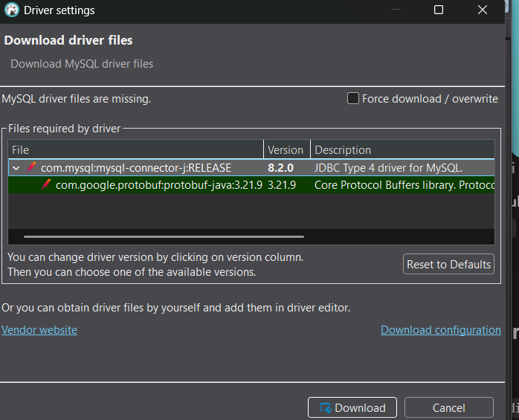This screenshot has width=519, height=420.
Task: Collapse the mysql-connector-j tree row
Action: [x=16, y=168]
